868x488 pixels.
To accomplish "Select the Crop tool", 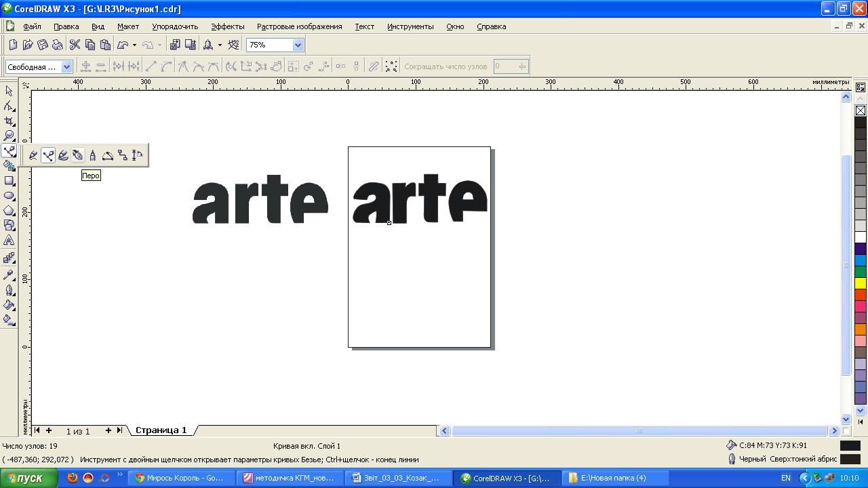I will tap(9, 121).
